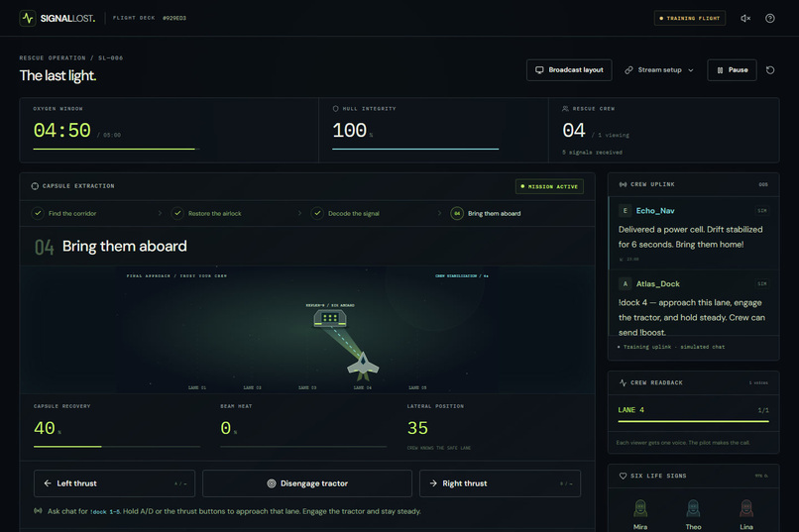Click the 'The last light.' title
The image size is (799, 532).
coord(57,76)
